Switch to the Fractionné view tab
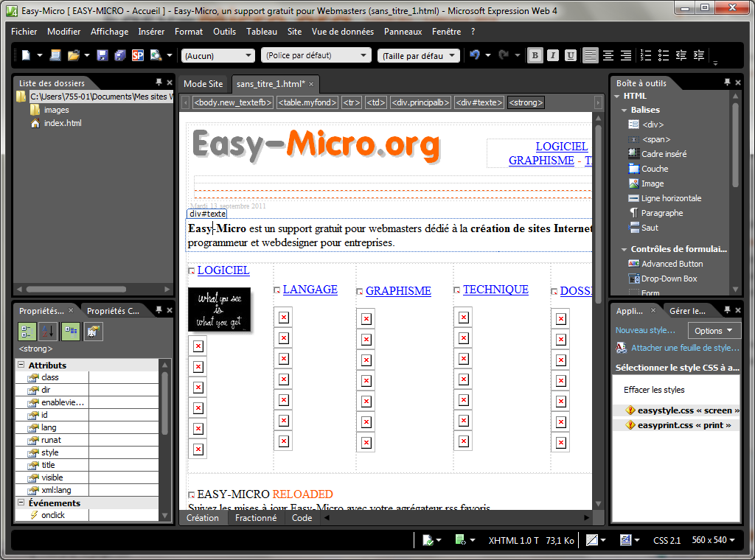Viewport: 755px width, 560px height. click(256, 518)
